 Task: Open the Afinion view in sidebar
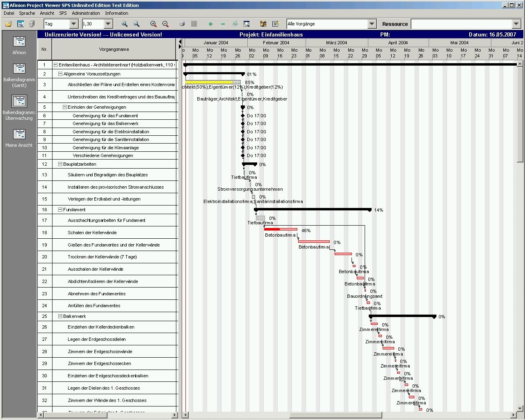tap(19, 45)
